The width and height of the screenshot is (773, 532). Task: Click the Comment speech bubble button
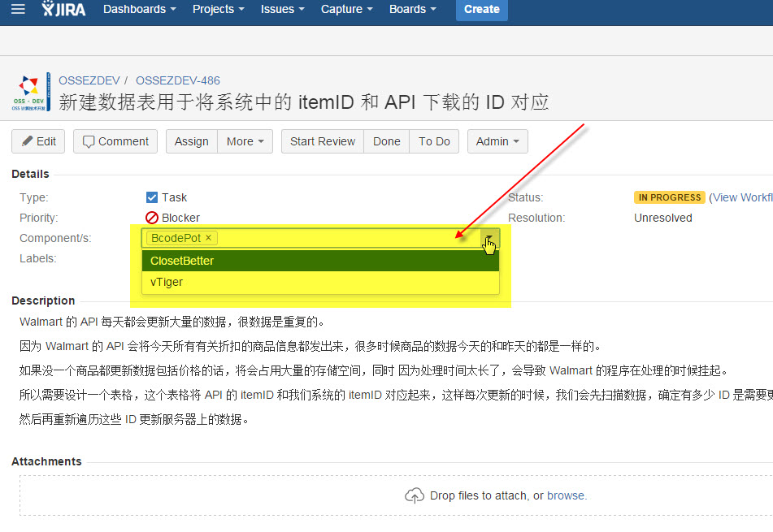[115, 141]
